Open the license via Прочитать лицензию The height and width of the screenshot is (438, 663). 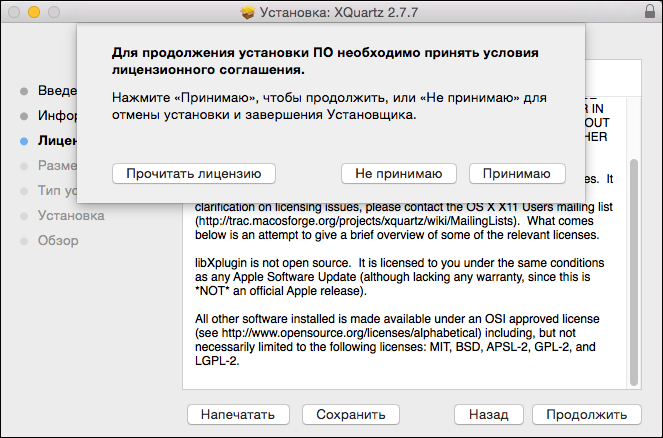(194, 173)
